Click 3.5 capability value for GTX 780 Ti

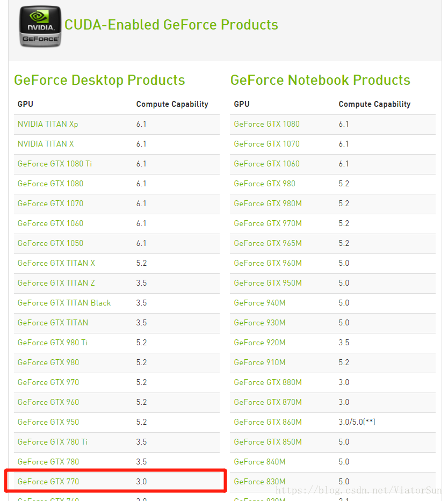[141, 441]
